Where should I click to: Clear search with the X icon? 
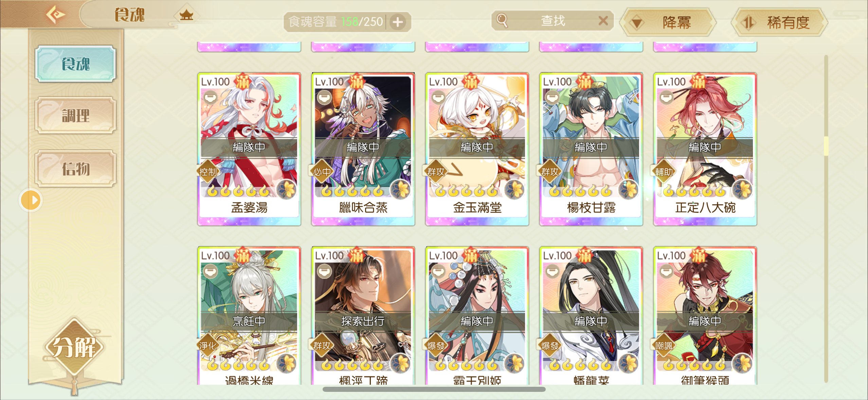click(x=603, y=21)
